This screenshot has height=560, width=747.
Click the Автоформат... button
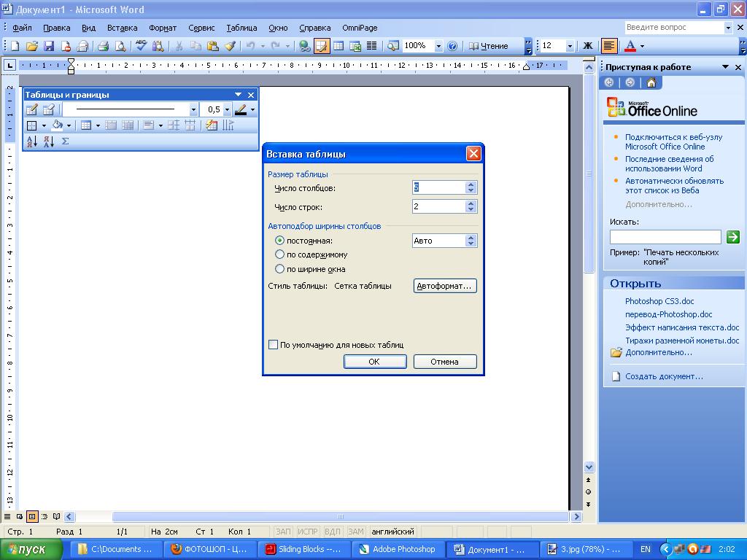445,286
